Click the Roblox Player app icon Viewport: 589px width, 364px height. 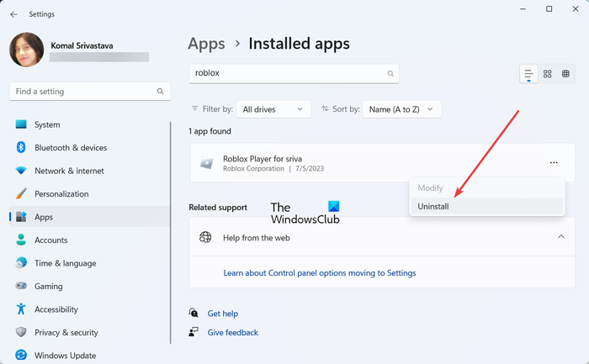point(206,163)
